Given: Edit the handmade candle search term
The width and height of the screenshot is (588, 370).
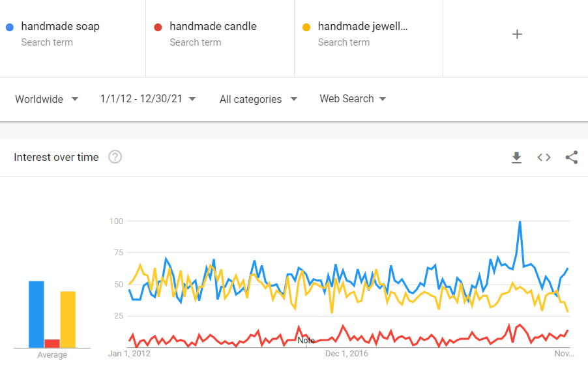Looking at the screenshot, I should (213, 26).
